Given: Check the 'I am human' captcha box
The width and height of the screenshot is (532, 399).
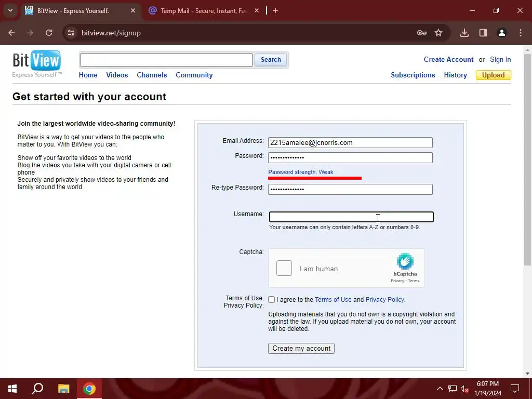Looking at the screenshot, I should [x=284, y=268].
